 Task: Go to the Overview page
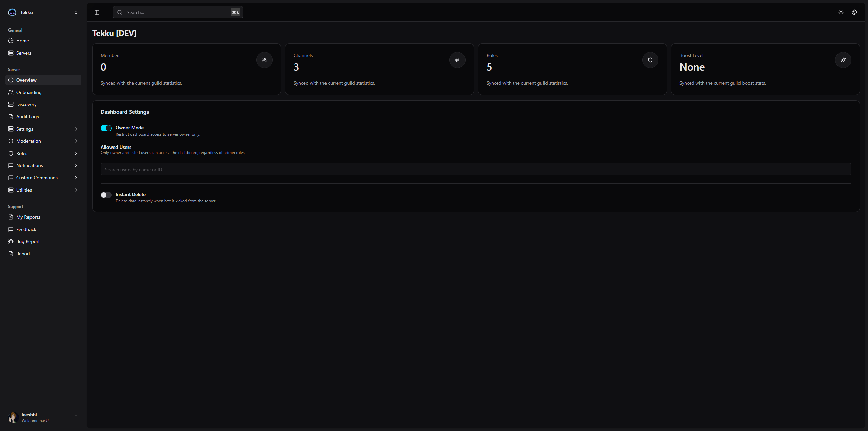point(26,80)
